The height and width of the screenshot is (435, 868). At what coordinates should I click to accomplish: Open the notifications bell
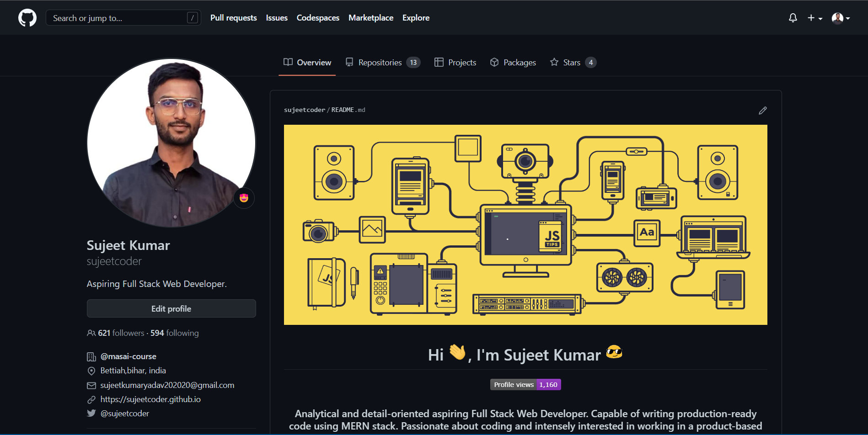(793, 17)
